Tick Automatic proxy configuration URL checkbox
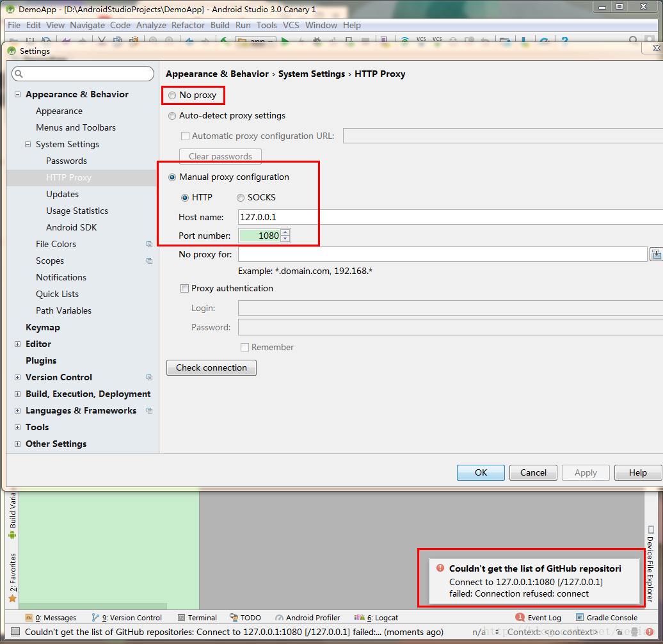Image resolution: width=663 pixels, height=644 pixels. 185,136
